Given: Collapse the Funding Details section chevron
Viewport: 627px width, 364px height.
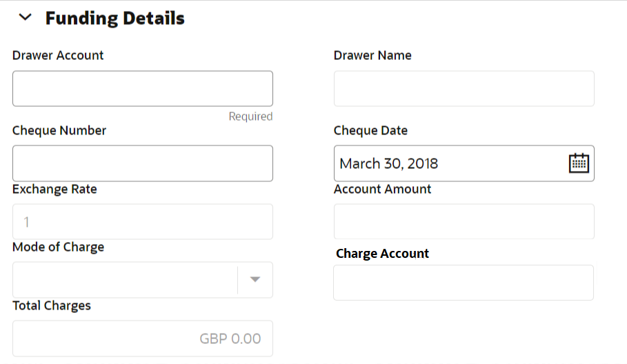Looking at the screenshot, I should click(26, 18).
